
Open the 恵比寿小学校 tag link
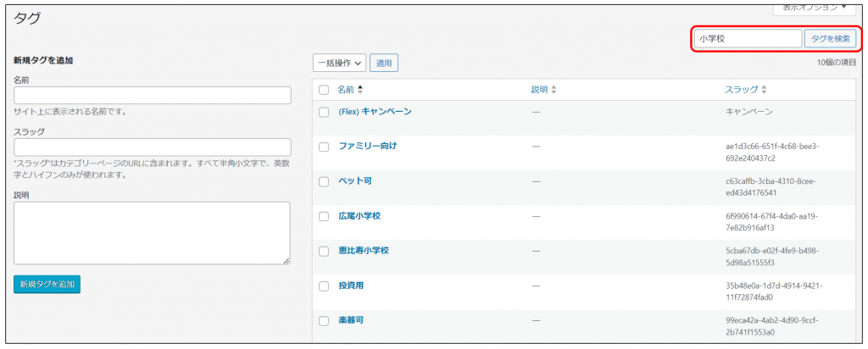point(364,251)
